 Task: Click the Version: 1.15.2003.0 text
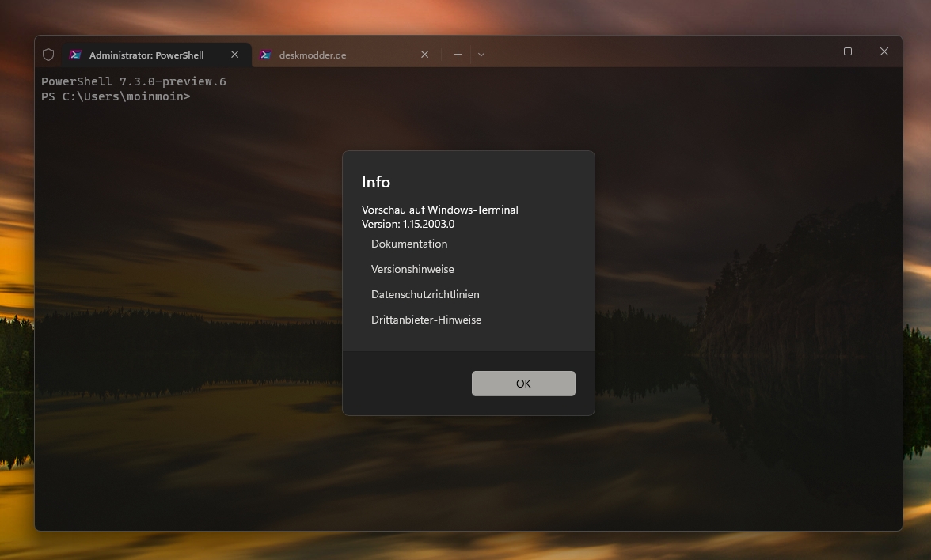408,225
